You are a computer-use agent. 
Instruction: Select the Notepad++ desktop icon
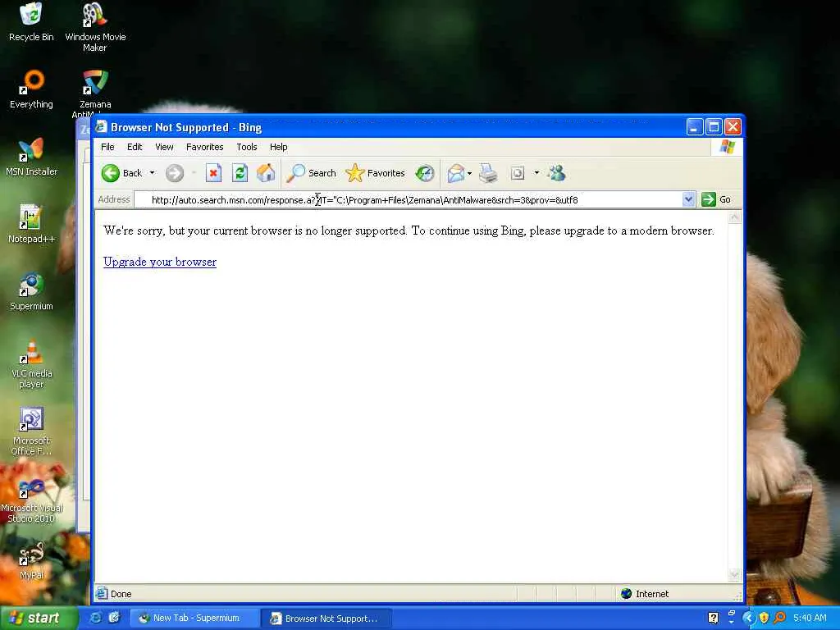(31, 224)
